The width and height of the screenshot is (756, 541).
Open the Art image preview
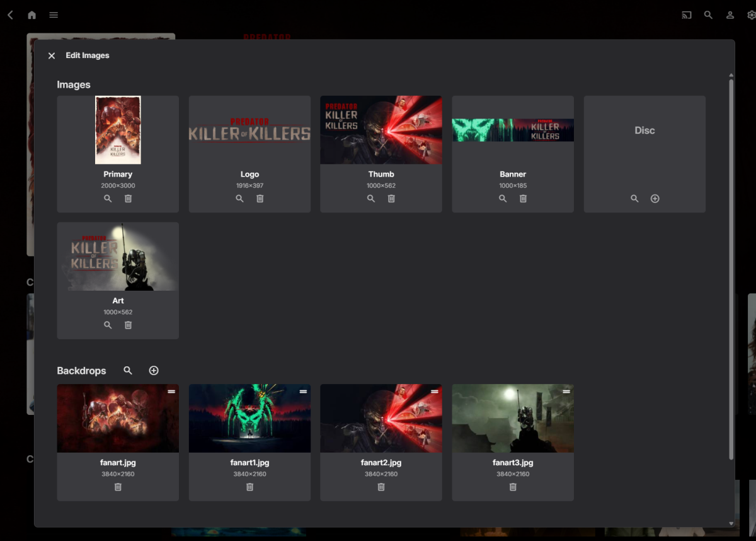coord(118,257)
